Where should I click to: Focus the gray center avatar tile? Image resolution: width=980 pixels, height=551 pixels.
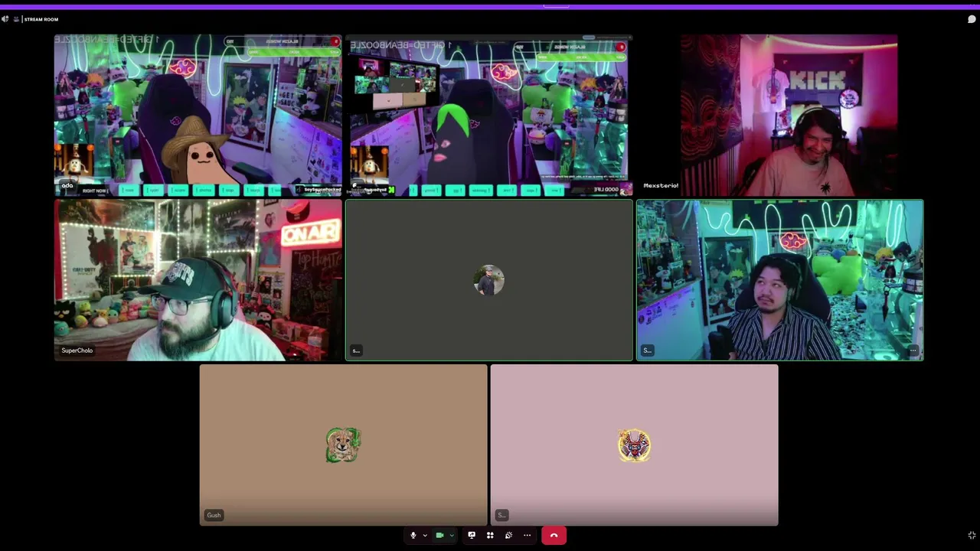(x=489, y=280)
